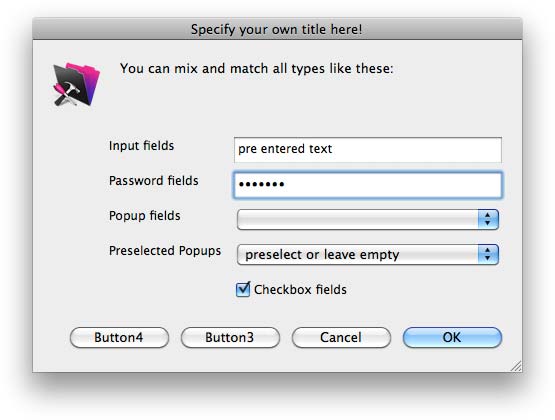Click the resize grip in dialog corner
The image size is (555, 420).
click(516, 366)
